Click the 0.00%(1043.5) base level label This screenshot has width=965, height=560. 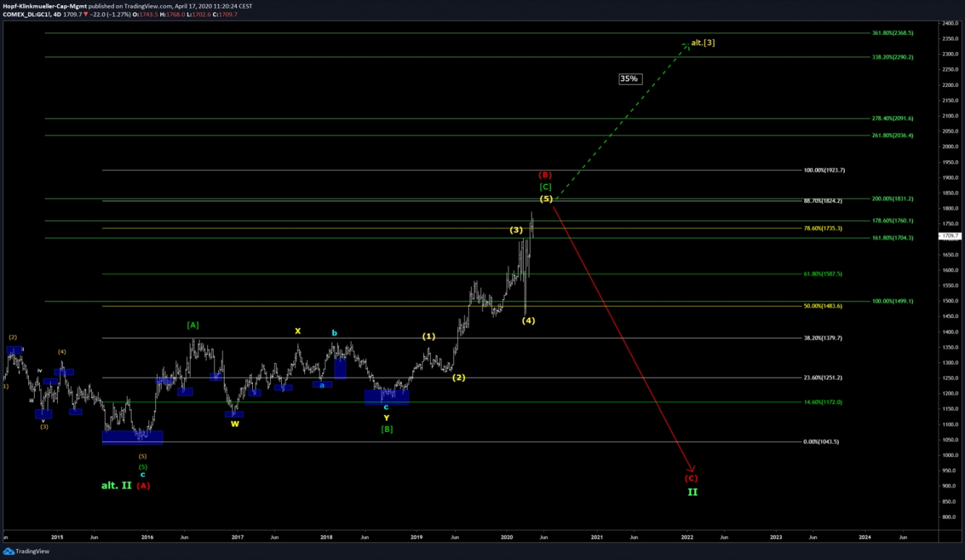coord(822,442)
